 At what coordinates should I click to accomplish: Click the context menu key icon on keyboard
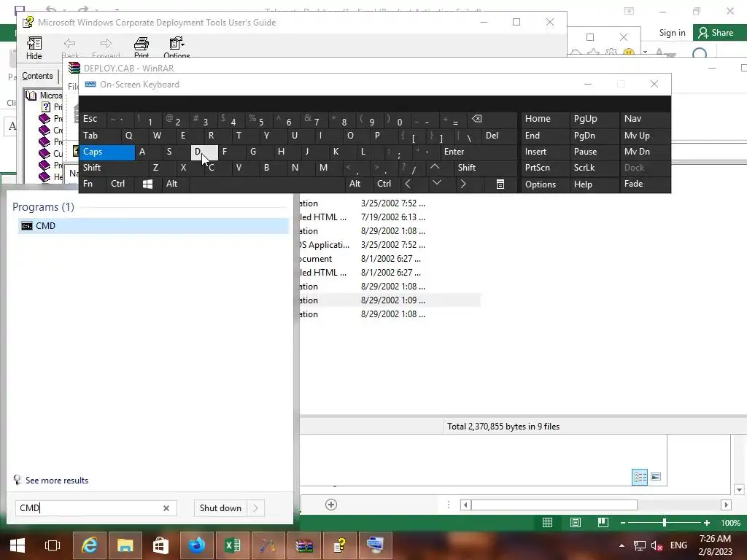click(x=500, y=184)
